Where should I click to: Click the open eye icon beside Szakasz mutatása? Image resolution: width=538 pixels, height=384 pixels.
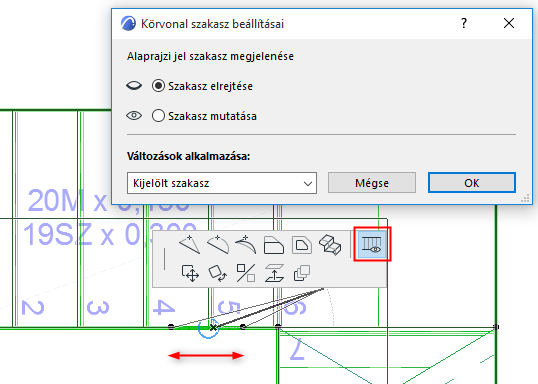pyautogui.click(x=134, y=116)
